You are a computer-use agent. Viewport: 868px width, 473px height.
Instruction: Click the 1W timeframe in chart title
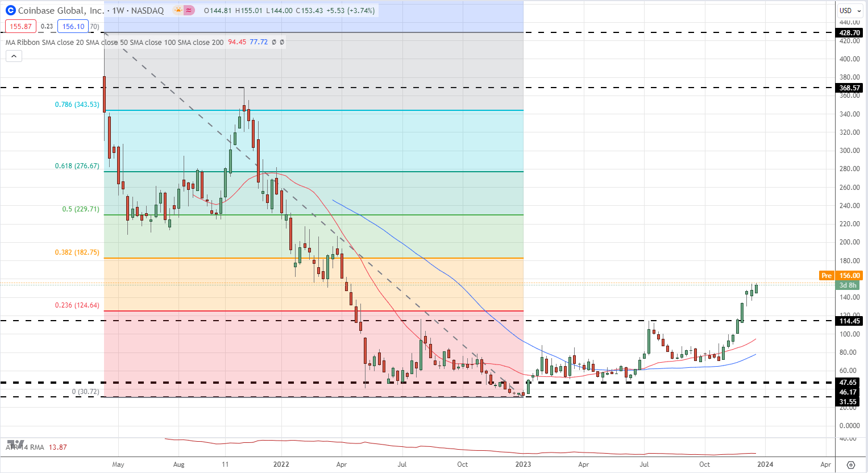point(119,10)
